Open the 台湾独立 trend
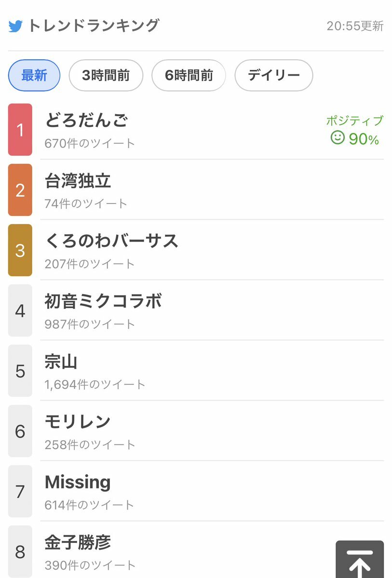The width and height of the screenshot is (392, 578). pyautogui.click(x=78, y=181)
